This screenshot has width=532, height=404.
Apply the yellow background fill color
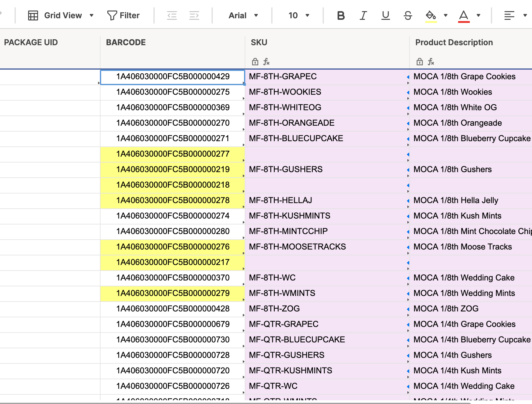(431, 16)
